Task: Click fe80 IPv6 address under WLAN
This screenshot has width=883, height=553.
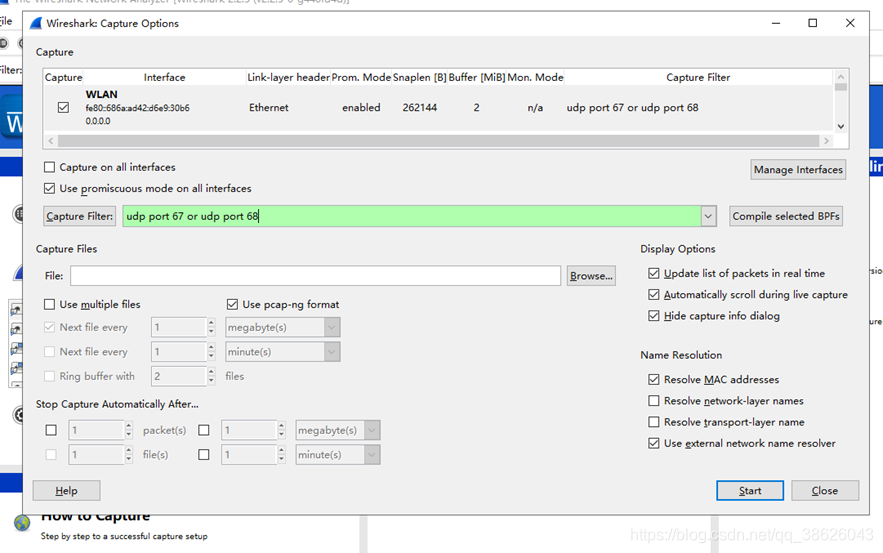Action: pos(137,108)
